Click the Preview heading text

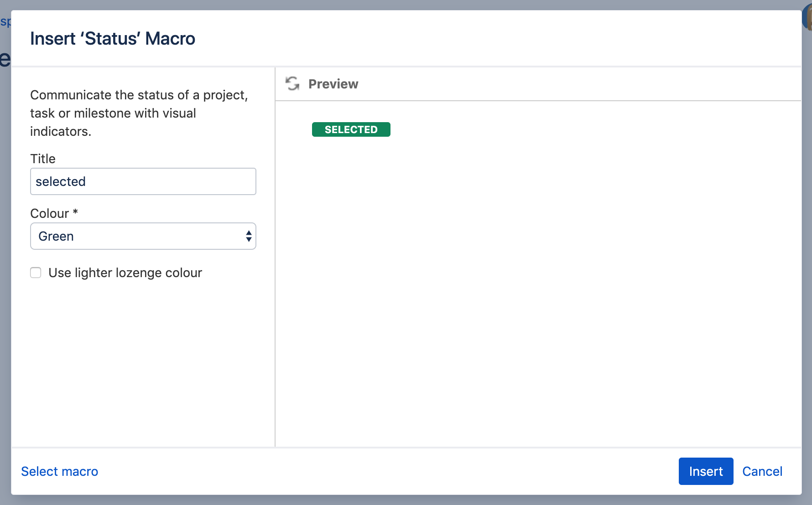[333, 84]
